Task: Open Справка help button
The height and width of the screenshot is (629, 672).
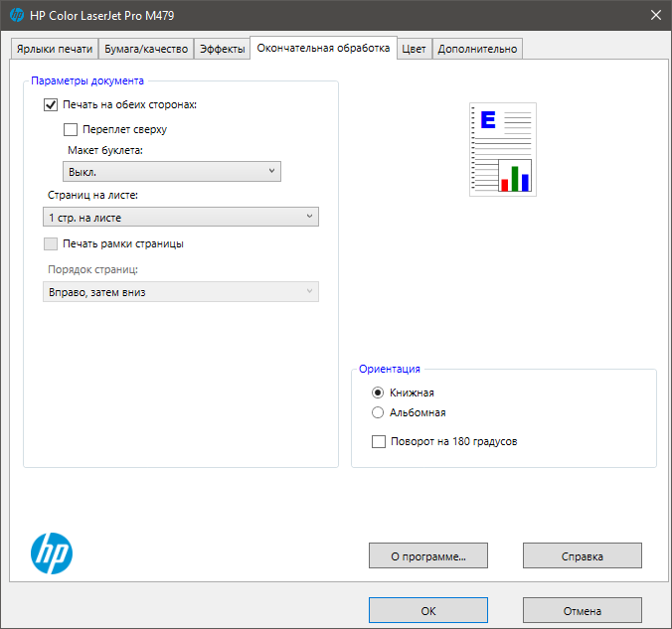Action: pos(582,555)
